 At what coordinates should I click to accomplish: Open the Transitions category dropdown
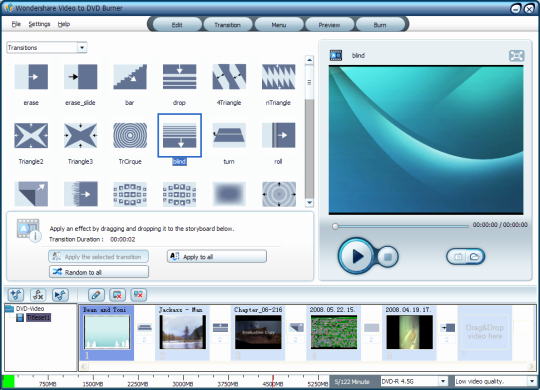pyautogui.click(x=82, y=48)
